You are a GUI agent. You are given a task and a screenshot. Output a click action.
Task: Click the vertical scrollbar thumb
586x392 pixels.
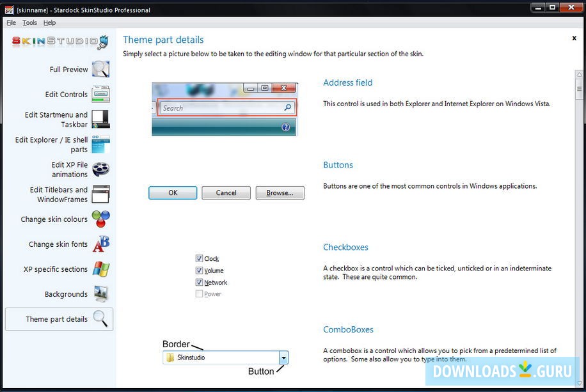pos(579,90)
